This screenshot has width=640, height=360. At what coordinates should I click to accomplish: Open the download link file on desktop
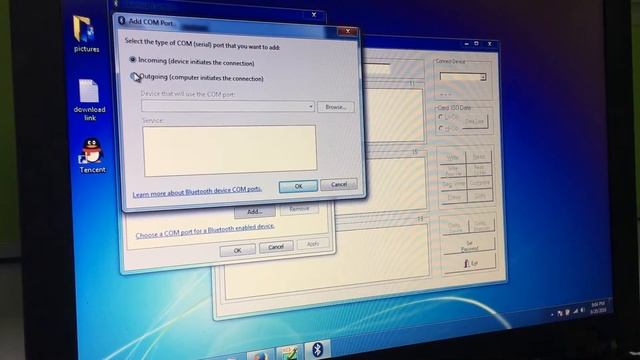pos(89,100)
